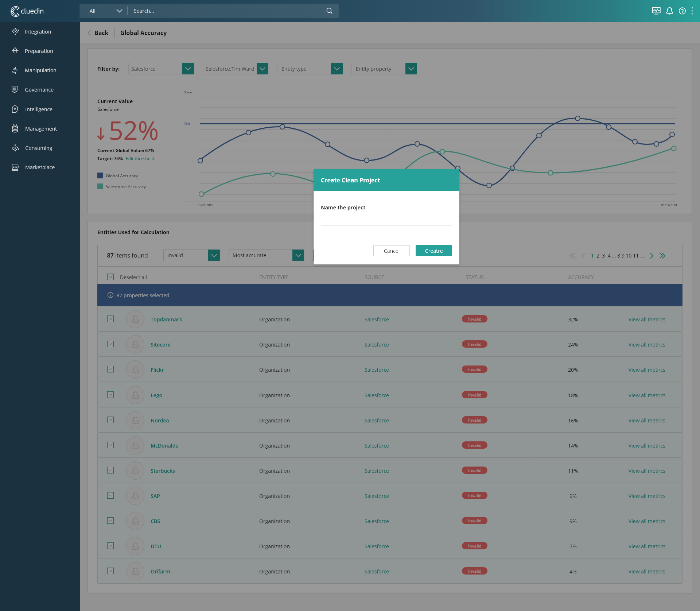Viewport: 700px width, 611px height.
Task: Click the Back label in the header
Action: point(101,33)
